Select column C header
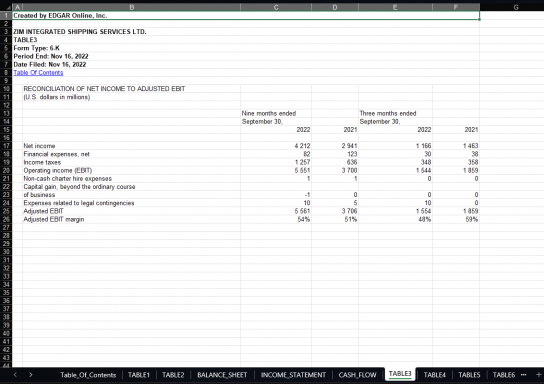Image resolution: width=544 pixels, height=384 pixels. [276, 7]
